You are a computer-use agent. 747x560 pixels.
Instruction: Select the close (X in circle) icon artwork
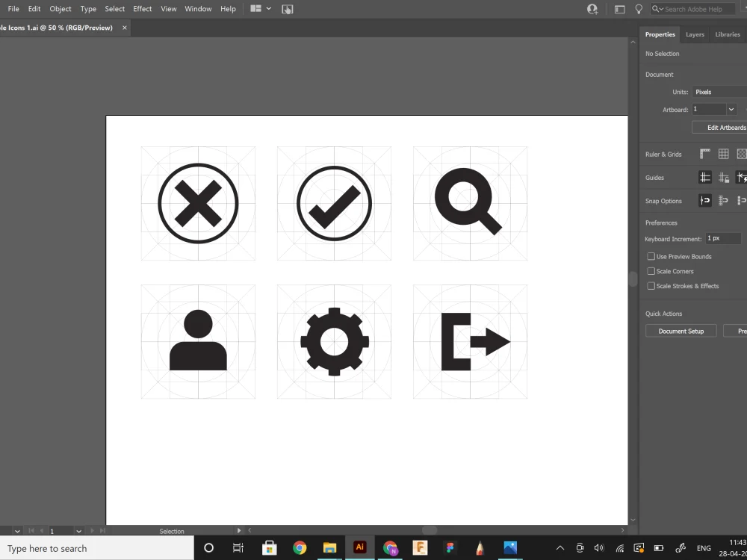[198, 203]
